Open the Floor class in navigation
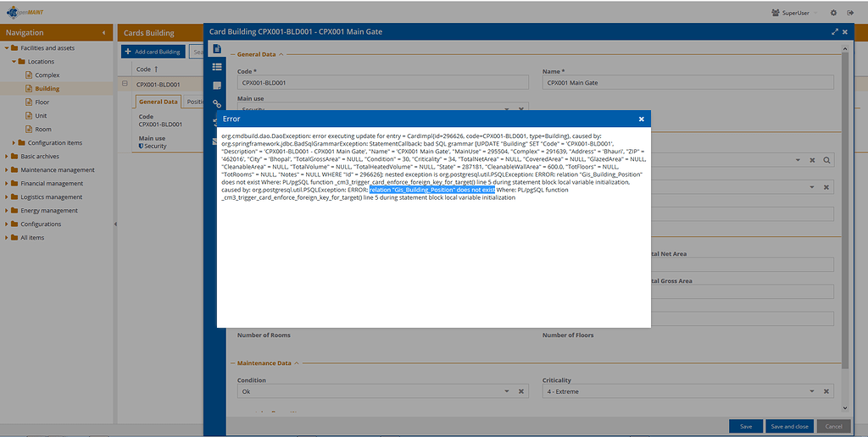Image resolution: width=868 pixels, height=437 pixels. coord(42,102)
